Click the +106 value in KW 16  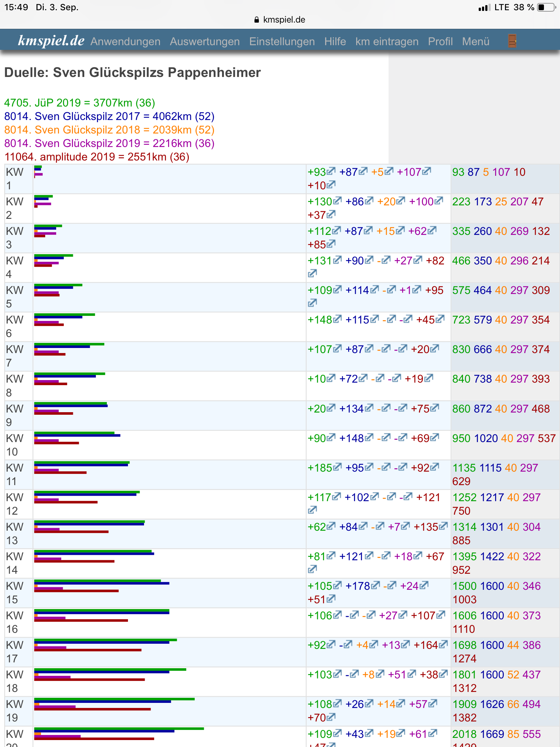coord(320,616)
